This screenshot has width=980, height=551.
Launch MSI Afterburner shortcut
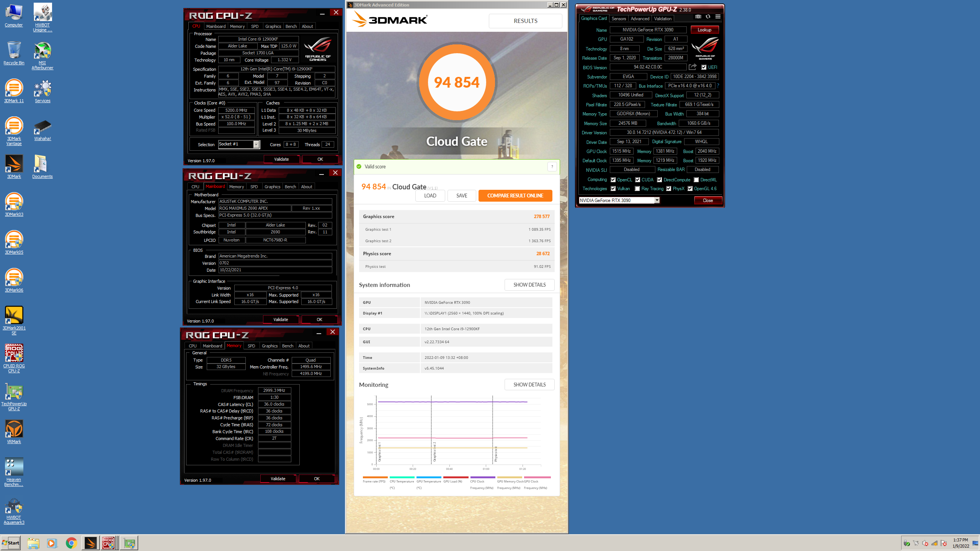[42, 55]
